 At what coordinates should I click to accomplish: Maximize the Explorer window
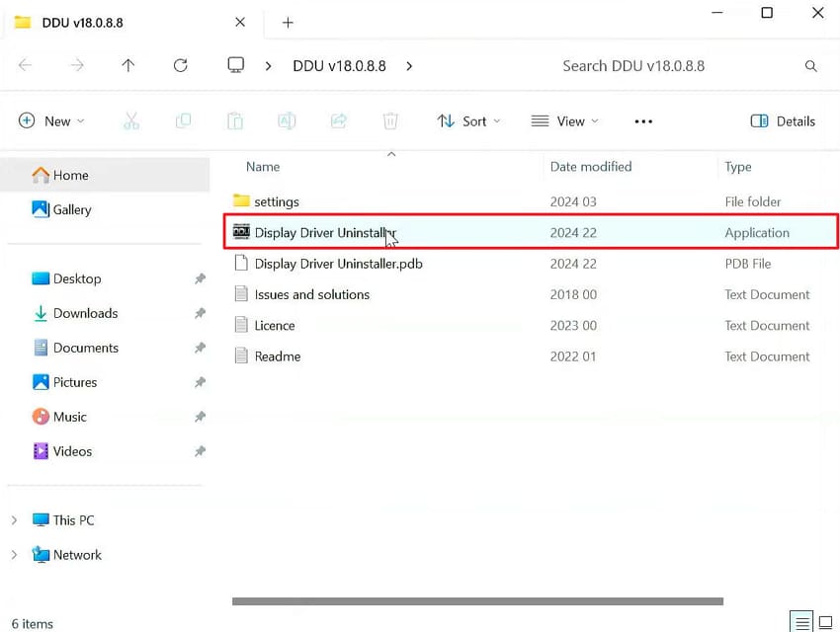point(767,12)
